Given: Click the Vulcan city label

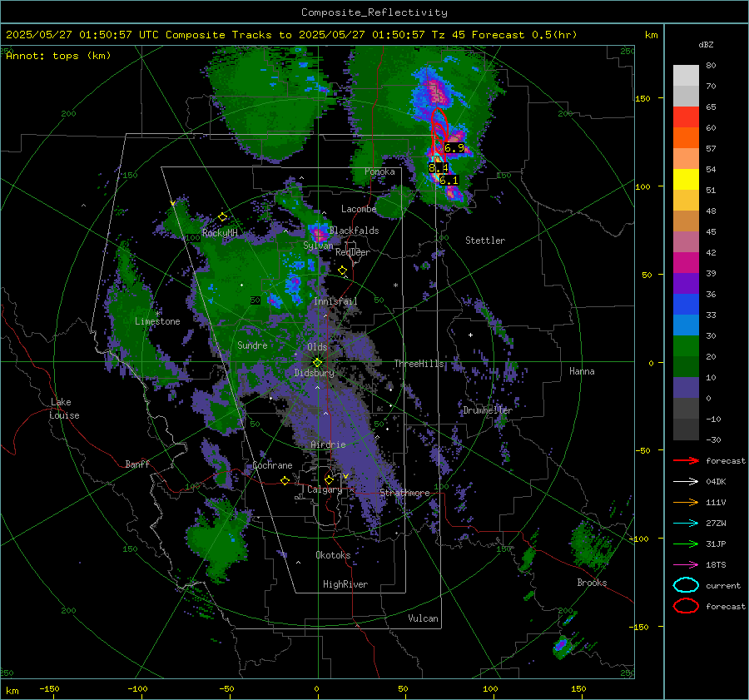Looking at the screenshot, I should [x=423, y=618].
